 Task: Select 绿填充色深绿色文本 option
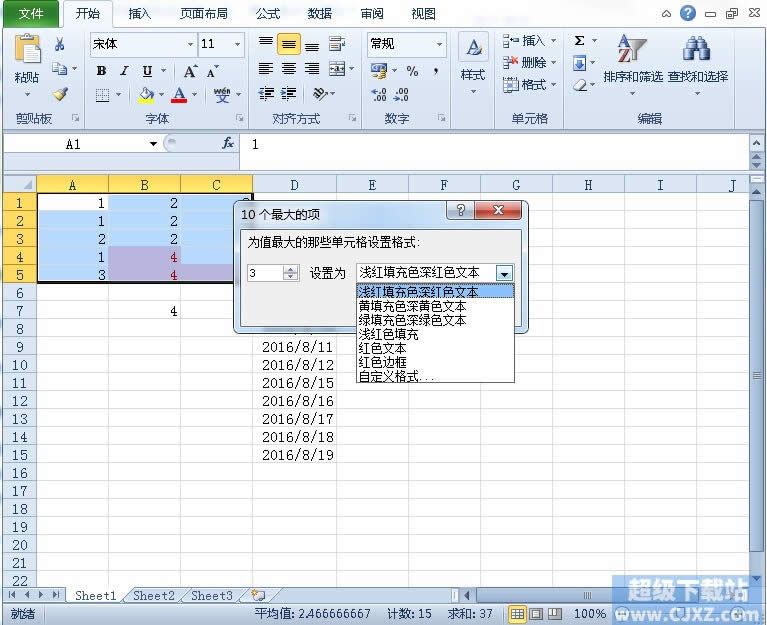435,320
